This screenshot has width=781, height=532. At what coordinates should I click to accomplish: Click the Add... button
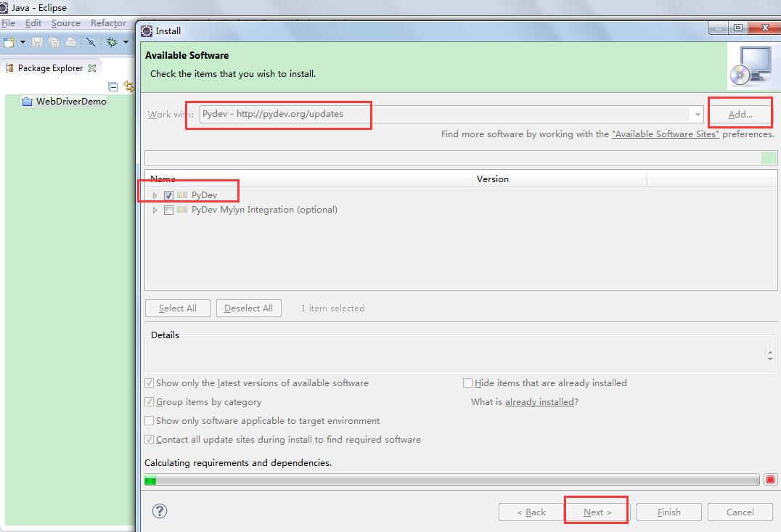(x=740, y=114)
